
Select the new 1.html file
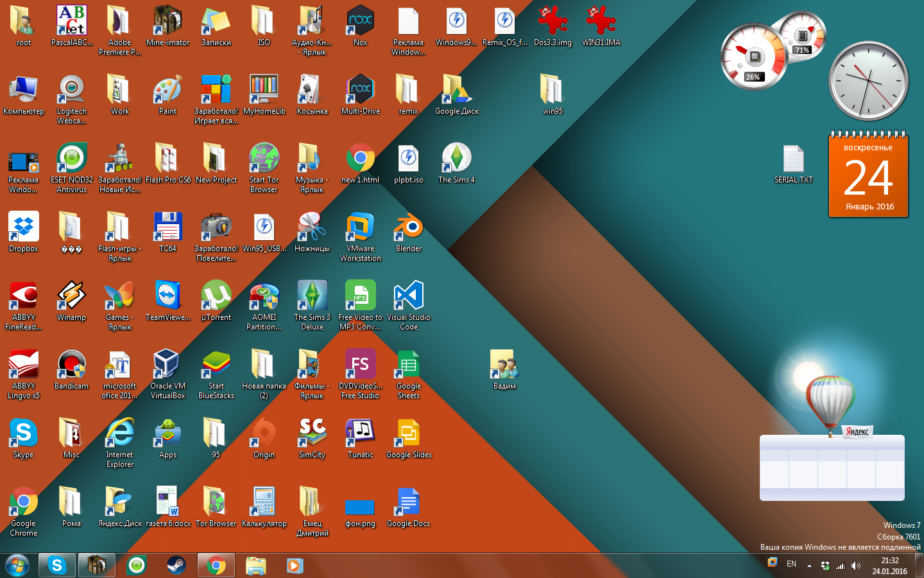point(361,163)
